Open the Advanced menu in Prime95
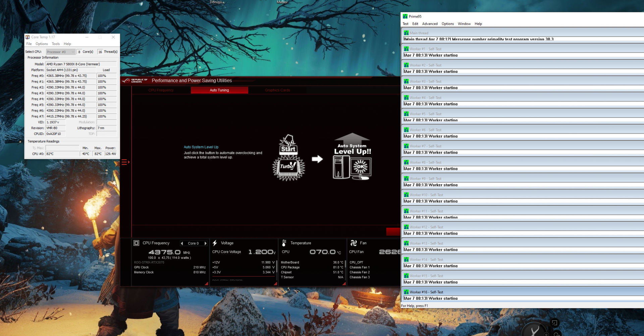 click(430, 24)
